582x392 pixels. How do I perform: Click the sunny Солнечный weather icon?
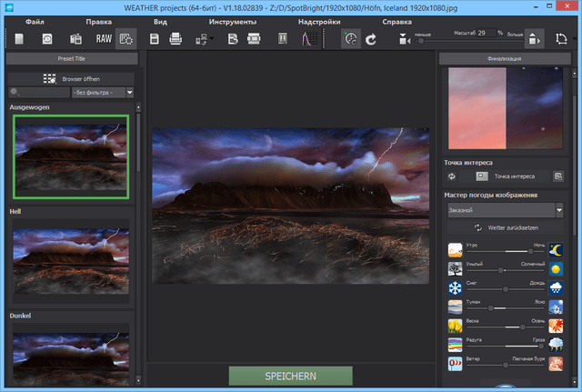[x=556, y=269]
